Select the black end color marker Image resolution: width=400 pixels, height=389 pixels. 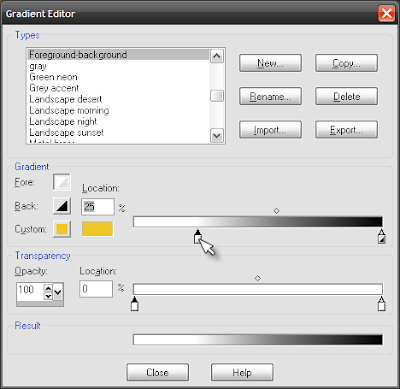tap(382, 236)
